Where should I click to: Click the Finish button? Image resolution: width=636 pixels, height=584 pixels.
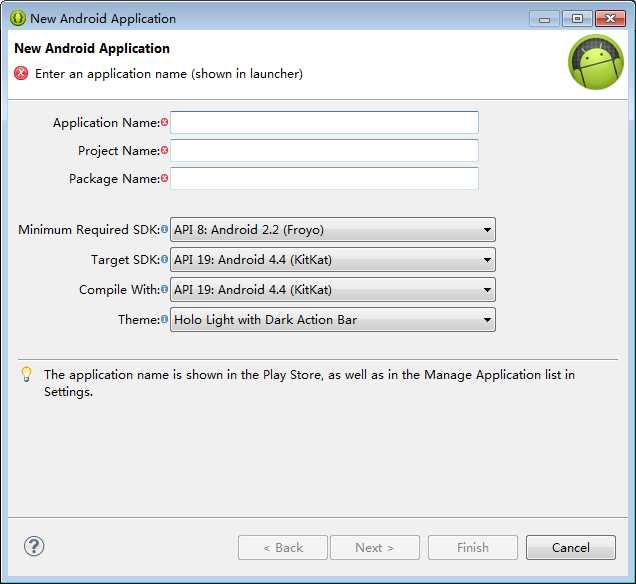[x=473, y=548]
